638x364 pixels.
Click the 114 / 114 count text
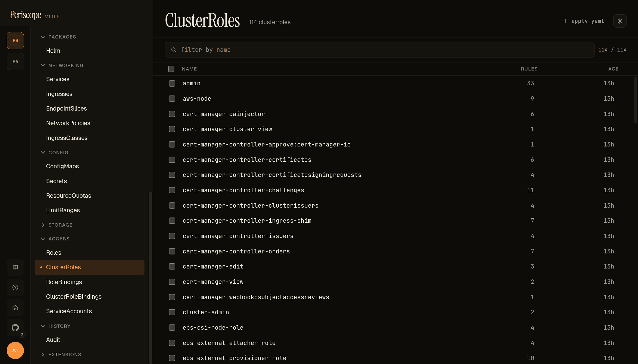[x=612, y=50]
